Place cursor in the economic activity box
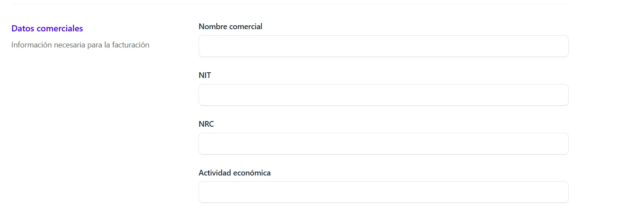Image resolution: width=644 pixels, height=209 pixels. [x=383, y=192]
